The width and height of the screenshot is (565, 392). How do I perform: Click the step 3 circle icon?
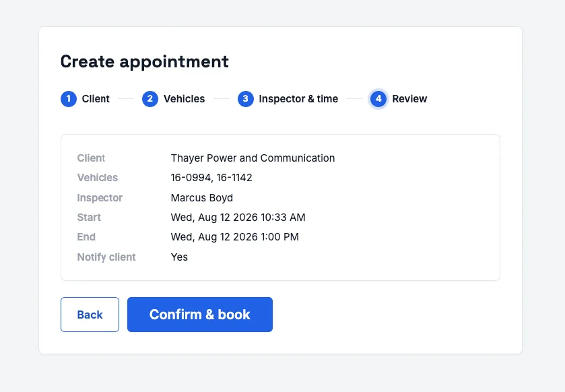click(245, 99)
